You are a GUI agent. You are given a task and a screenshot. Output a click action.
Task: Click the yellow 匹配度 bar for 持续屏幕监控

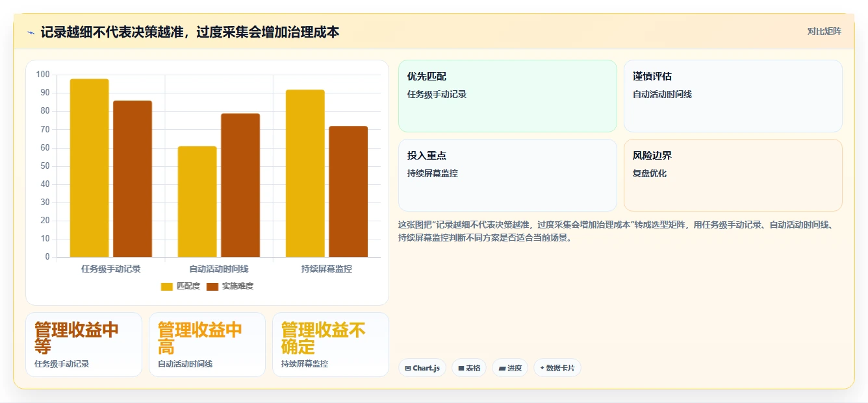[305, 173]
